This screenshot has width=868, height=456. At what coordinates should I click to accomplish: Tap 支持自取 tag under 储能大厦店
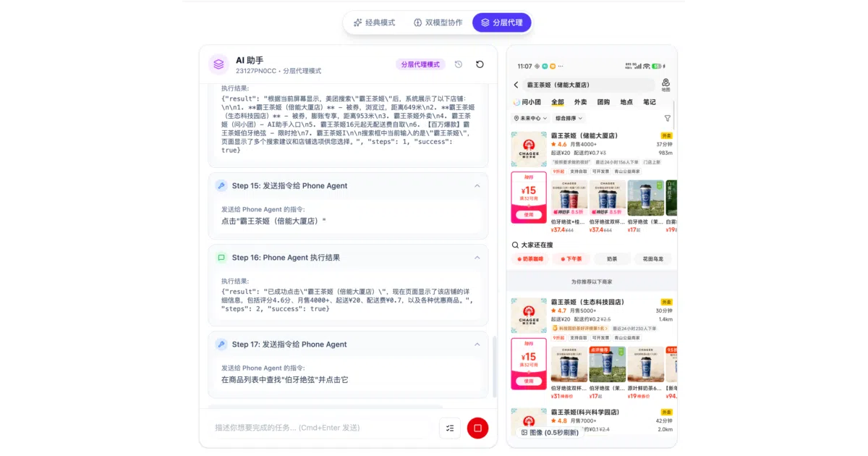[578, 172]
